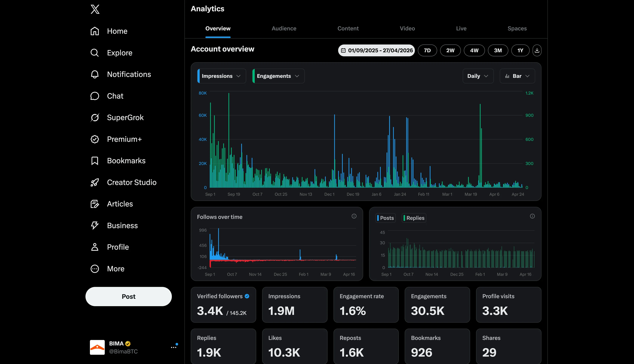Screen dimensions: 634x364
Task: Open Chat bubble icon
Action: point(95,96)
